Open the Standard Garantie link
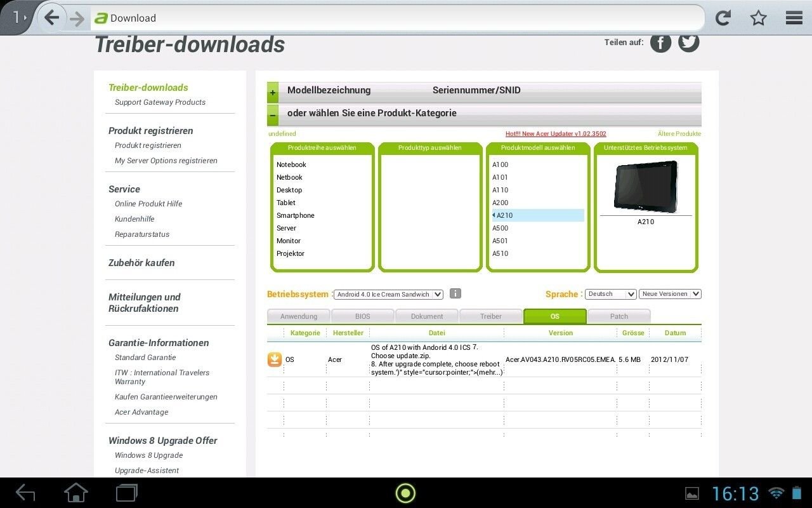The height and width of the screenshot is (508, 812). pyautogui.click(x=145, y=358)
